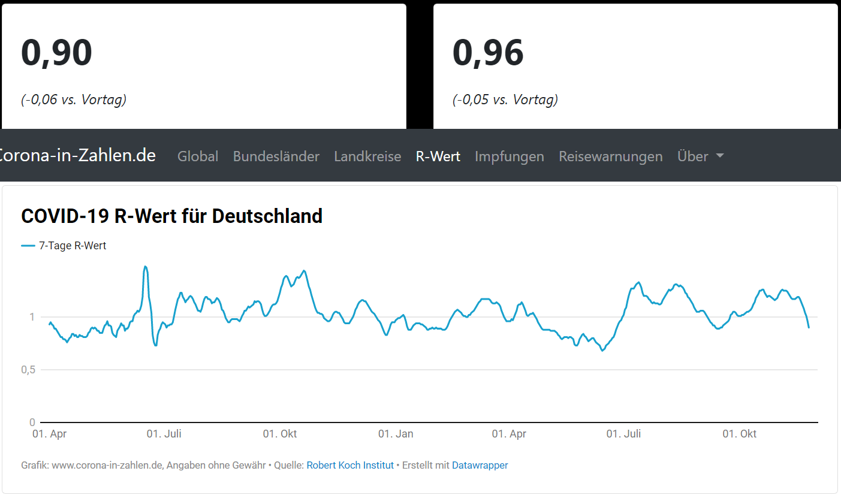
Task: Click the (-0,06 vs. Vortag) change text
Action: pos(74,99)
